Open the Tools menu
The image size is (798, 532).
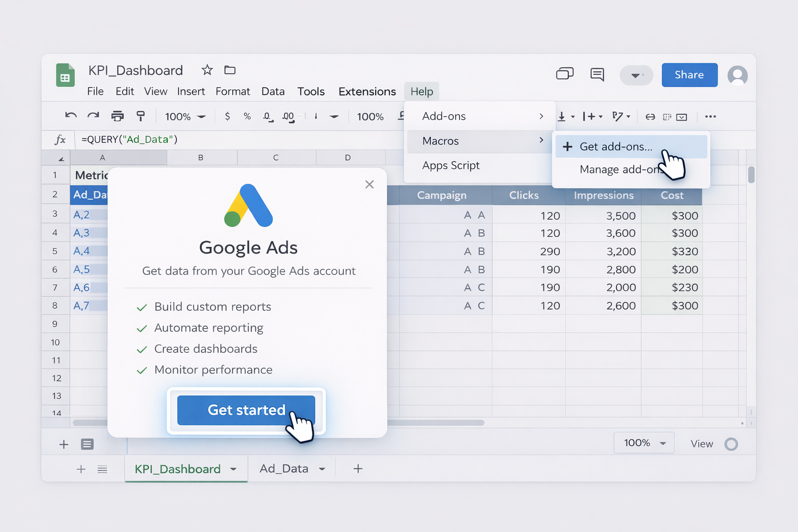[x=311, y=91]
